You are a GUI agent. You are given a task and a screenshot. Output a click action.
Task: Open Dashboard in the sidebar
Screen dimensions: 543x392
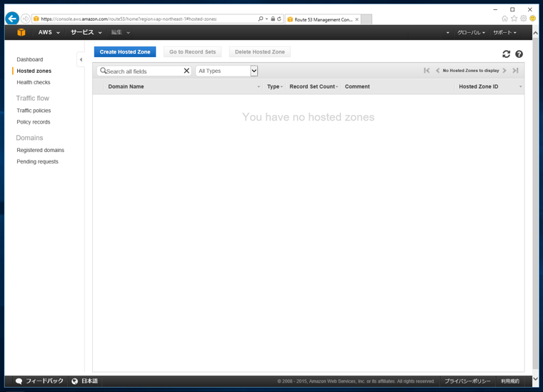click(30, 59)
